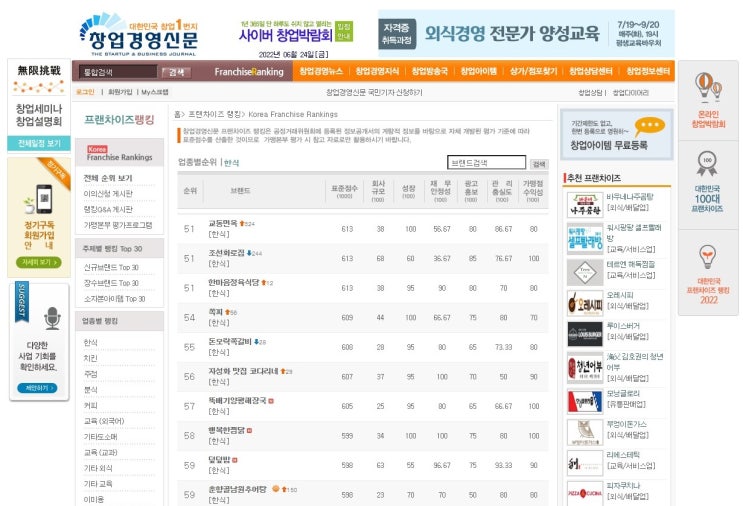Open the 이의신청 게시판 link
Image resolution: width=743 pixels, height=506 pixels.
tap(108, 194)
